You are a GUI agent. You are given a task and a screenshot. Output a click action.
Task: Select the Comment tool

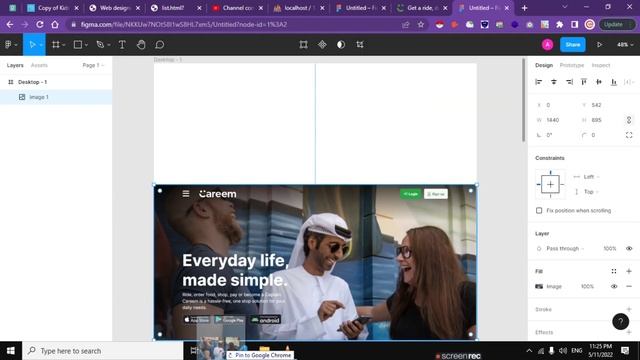(160, 44)
